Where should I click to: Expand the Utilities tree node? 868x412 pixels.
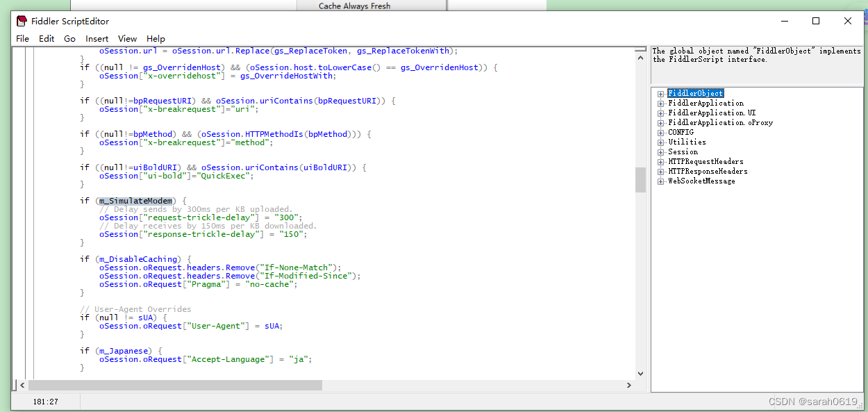point(661,142)
